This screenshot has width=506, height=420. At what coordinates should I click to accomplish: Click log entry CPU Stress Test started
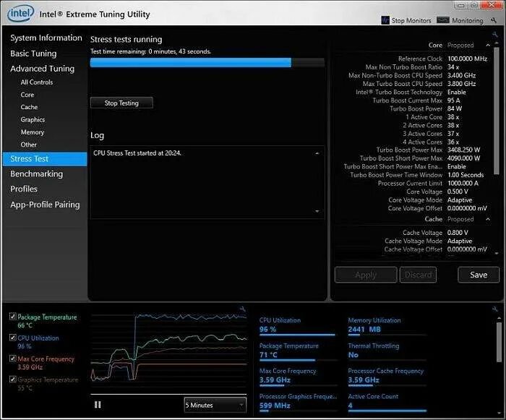click(137, 153)
